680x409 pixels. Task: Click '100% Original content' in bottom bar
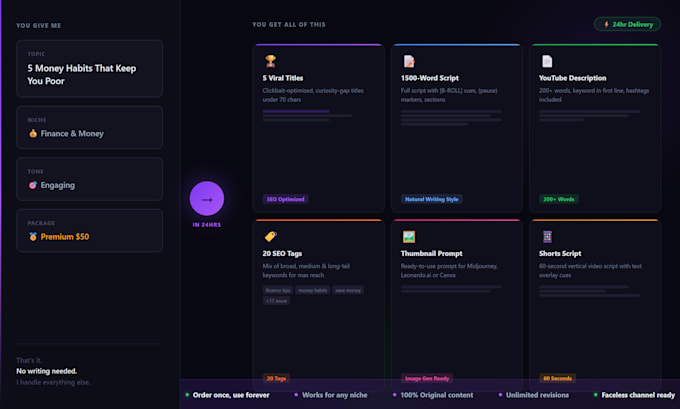click(437, 395)
